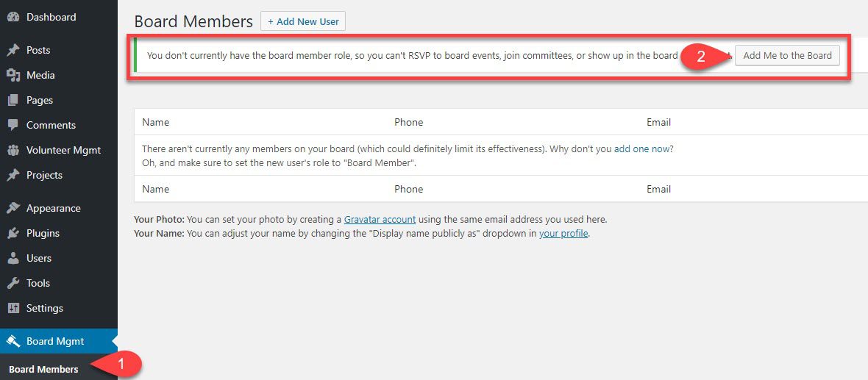Click the top Name column header
This screenshot has height=380, width=868.
[x=155, y=122]
